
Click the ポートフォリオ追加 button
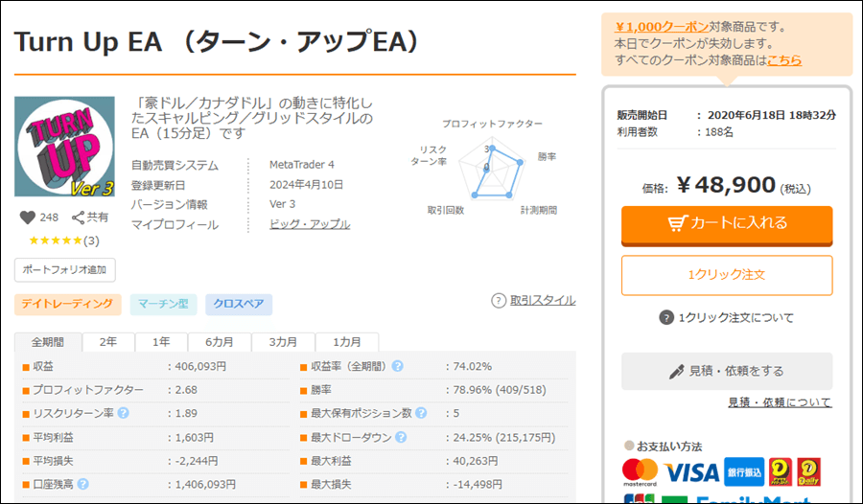coord(64,269)
